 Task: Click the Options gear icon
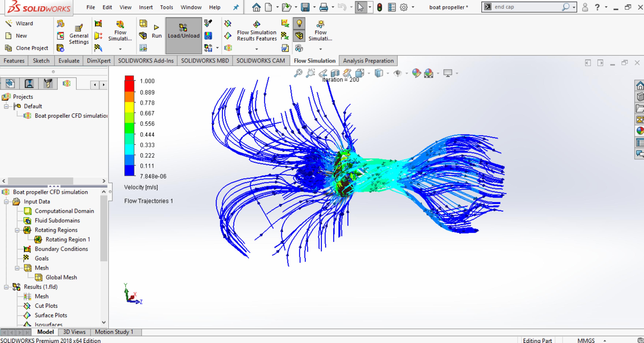(404, 7)
